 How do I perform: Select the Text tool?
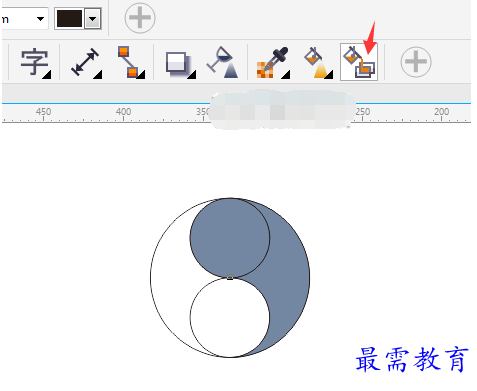(34, 62)
